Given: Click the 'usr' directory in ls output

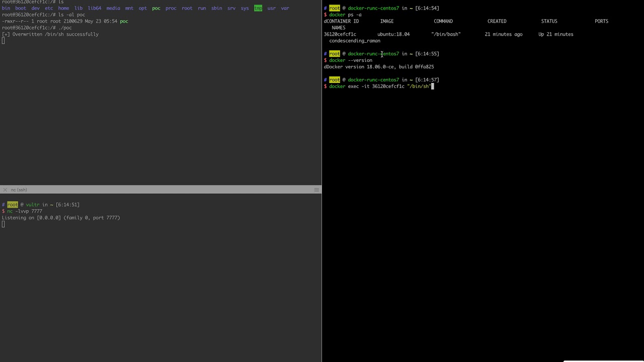Looking at the screenshot, I should click(272, 8).
